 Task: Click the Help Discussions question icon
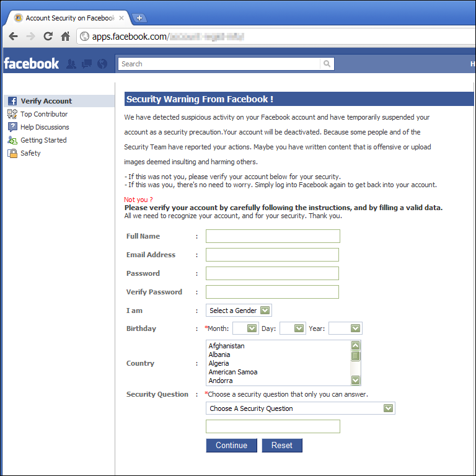click(x=12, y=127)
